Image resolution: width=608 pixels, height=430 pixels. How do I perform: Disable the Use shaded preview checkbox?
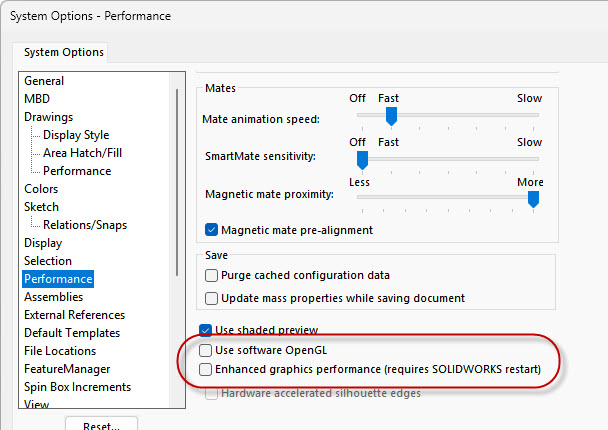point(206,330)
